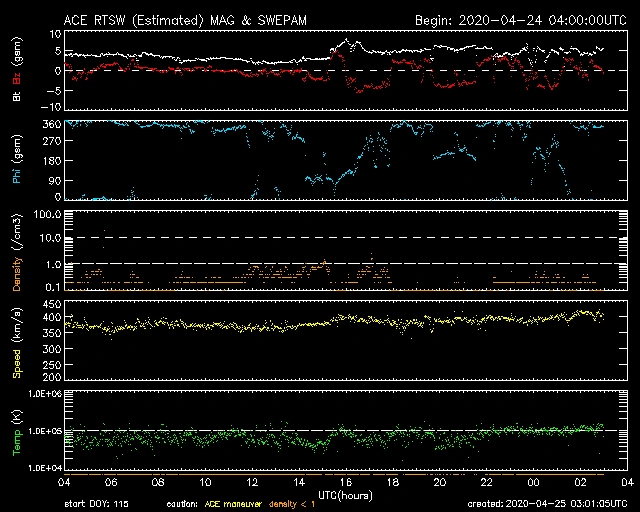Image resolution: width=640 pixels, height=512 pixels.
Task: Click the 16 hour tick on time axis
Action: 346,482
